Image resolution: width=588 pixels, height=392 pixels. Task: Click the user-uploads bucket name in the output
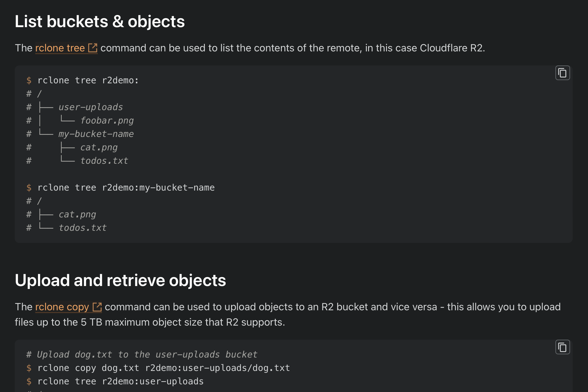click(x=90, y=107)
